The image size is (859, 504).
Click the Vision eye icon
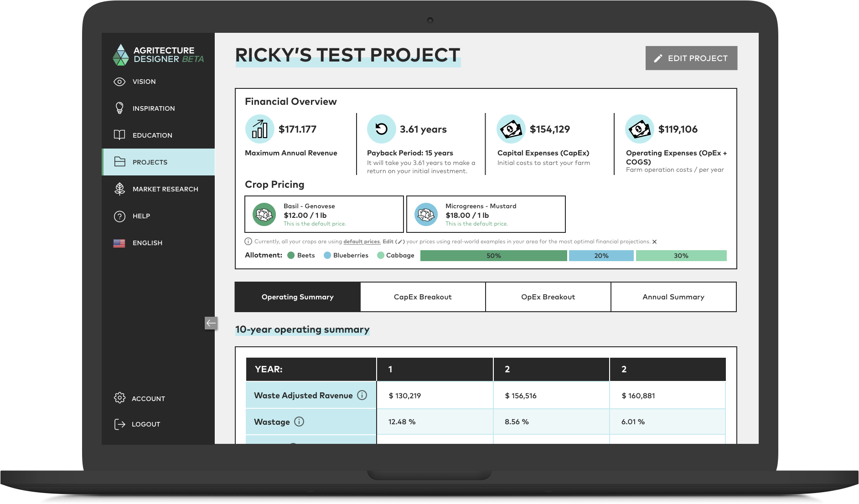119,82
